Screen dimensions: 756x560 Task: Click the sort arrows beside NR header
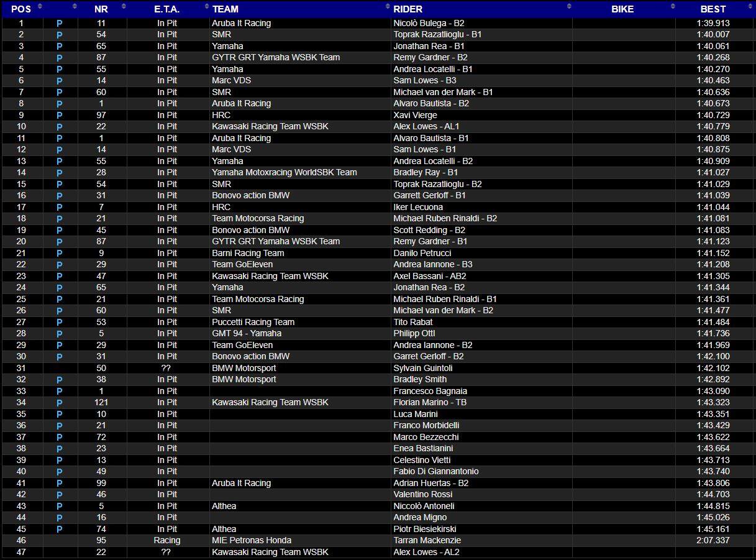(124, 6)
